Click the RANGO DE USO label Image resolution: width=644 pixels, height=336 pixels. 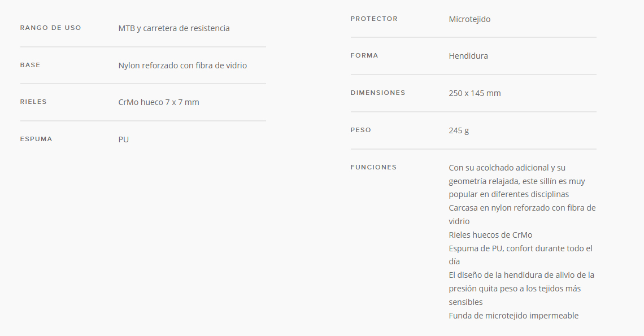click(x=50, y=28)
